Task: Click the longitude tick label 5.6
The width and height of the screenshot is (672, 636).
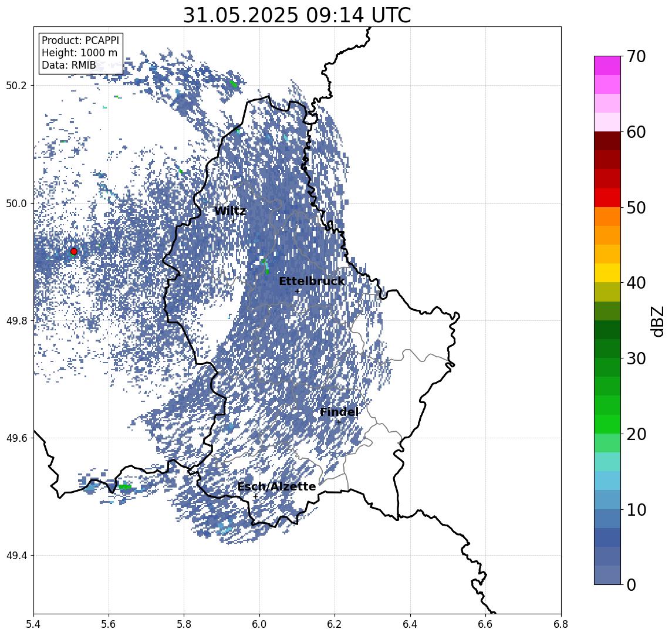Action: tap(109, 624)
